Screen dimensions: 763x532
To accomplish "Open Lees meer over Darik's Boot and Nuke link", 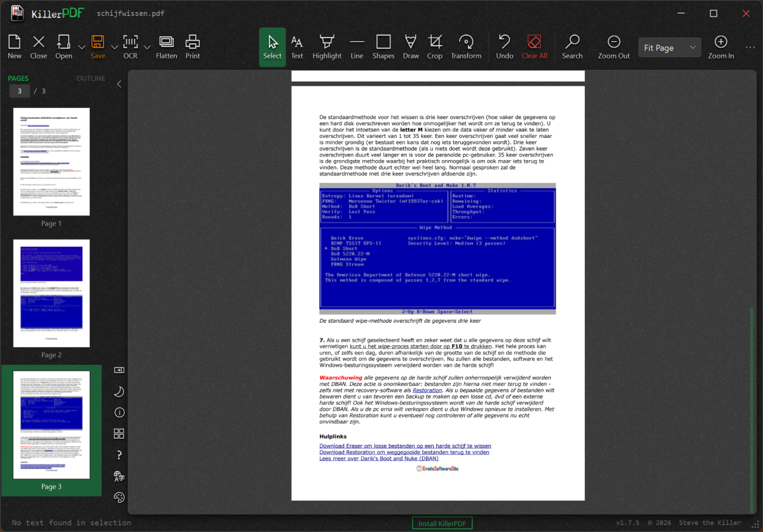I will 379,458.
